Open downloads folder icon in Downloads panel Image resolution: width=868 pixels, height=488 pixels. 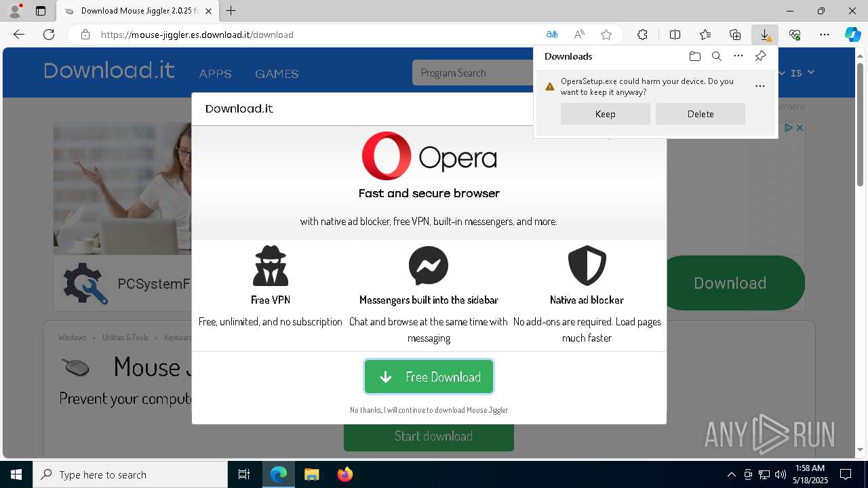694,56
